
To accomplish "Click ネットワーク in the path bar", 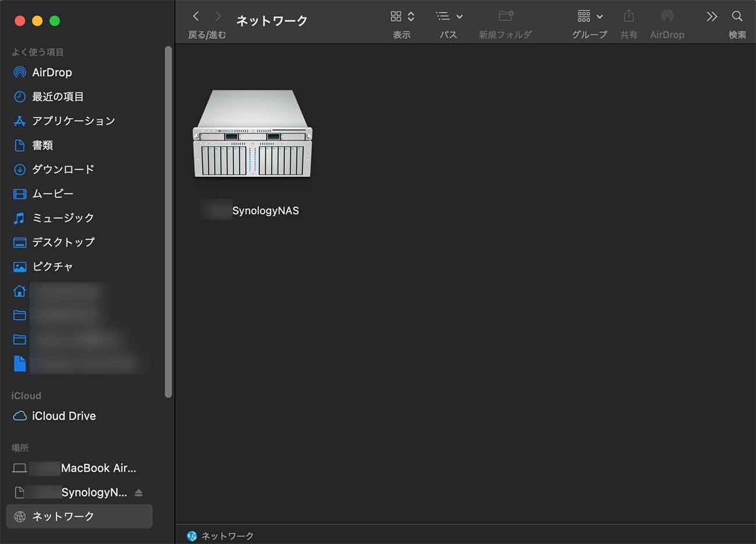I will pos(220,536).
